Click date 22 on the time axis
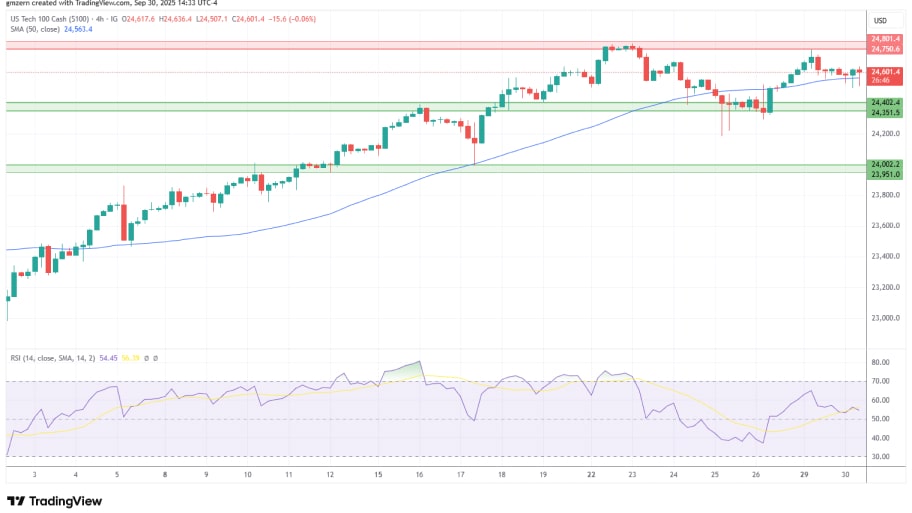This screenshot has width=912, height=513. [594, 475]
